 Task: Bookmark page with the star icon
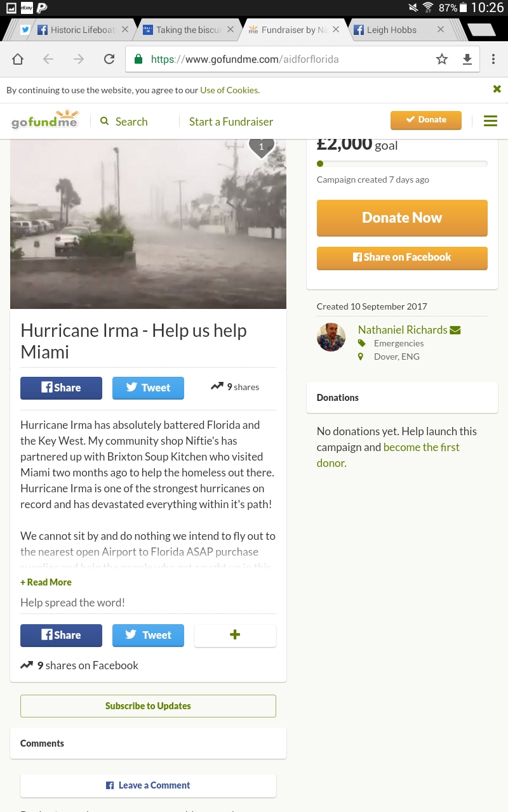coord(442,59)
